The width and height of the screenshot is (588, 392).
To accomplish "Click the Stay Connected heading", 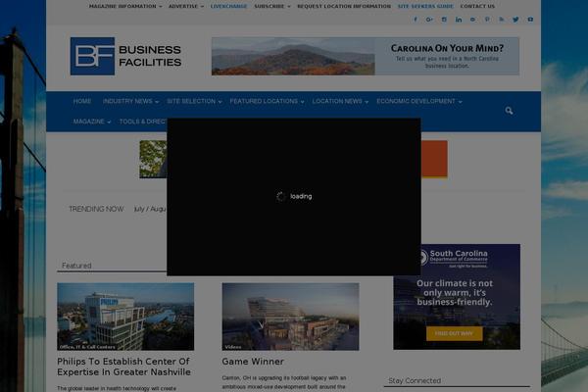I will [415, 381].
